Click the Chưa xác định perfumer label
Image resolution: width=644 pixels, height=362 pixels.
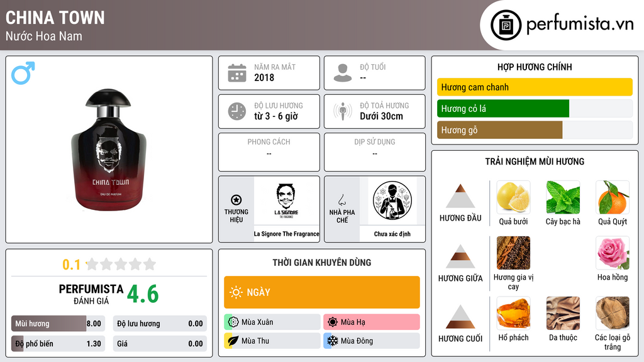[x=392, y=234]
